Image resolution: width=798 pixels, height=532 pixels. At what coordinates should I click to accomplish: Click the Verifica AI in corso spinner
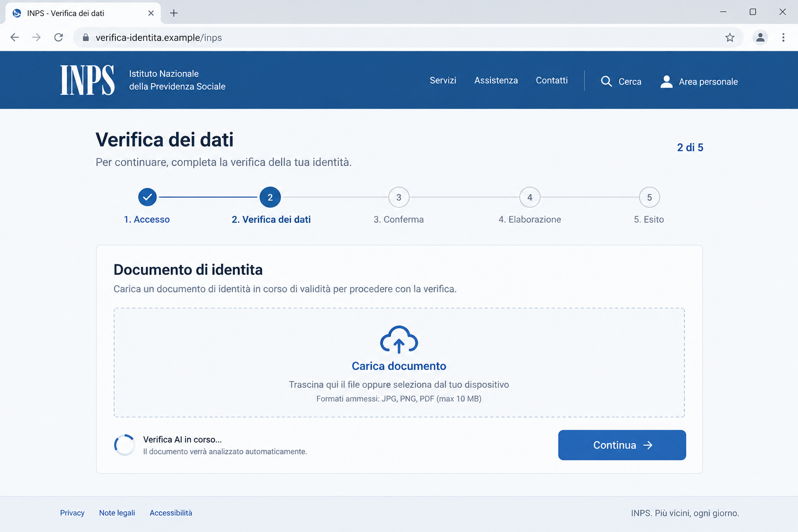click(x=125, y=445)
